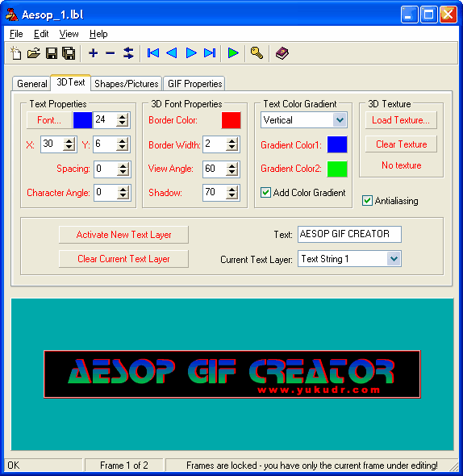Toggle the Antialiasing checkbox
463x476 pixels.
coord(367,201)
